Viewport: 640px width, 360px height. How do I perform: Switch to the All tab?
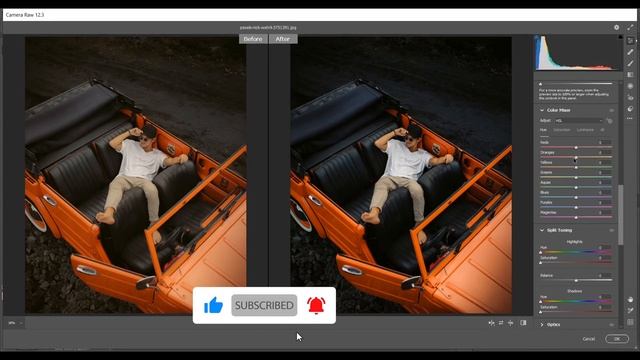click(602, 130)
